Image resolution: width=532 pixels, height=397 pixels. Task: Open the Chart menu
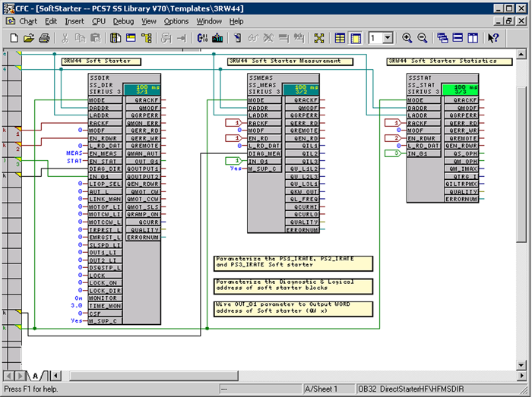tap(28, 21)
